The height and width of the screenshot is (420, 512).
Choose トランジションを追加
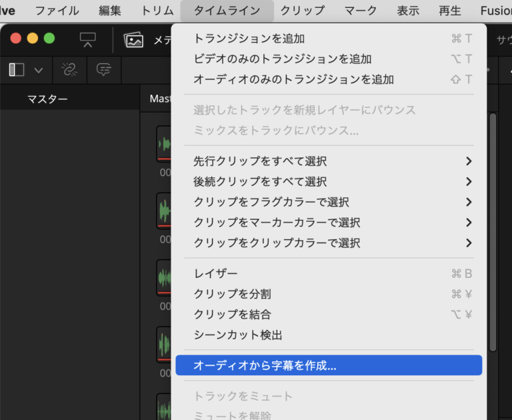329,39
